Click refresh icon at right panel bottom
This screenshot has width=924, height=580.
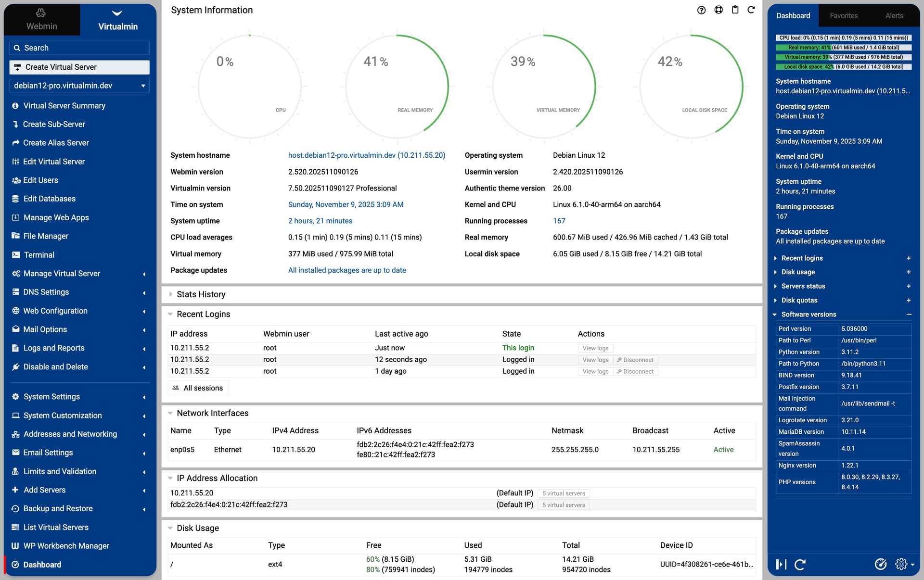(x=800, y=564)
